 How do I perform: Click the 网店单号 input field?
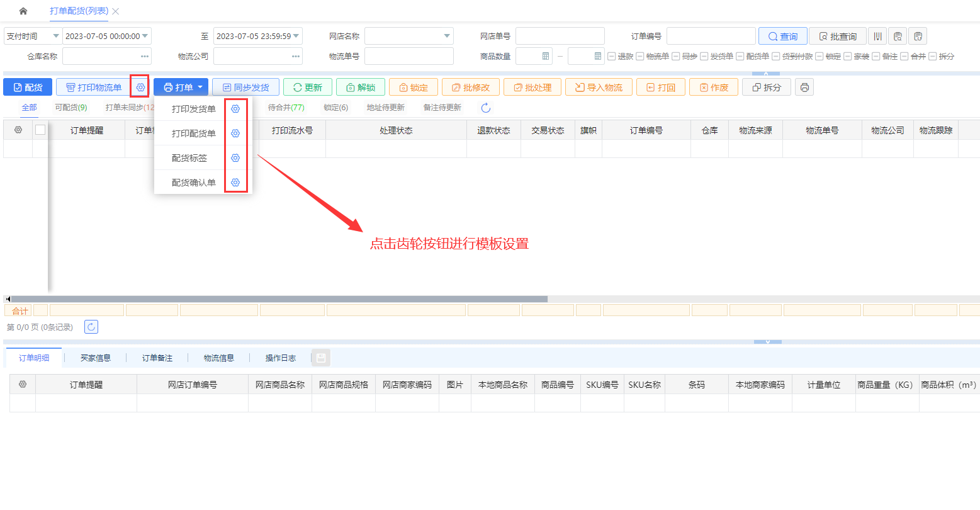coord(560,36)
